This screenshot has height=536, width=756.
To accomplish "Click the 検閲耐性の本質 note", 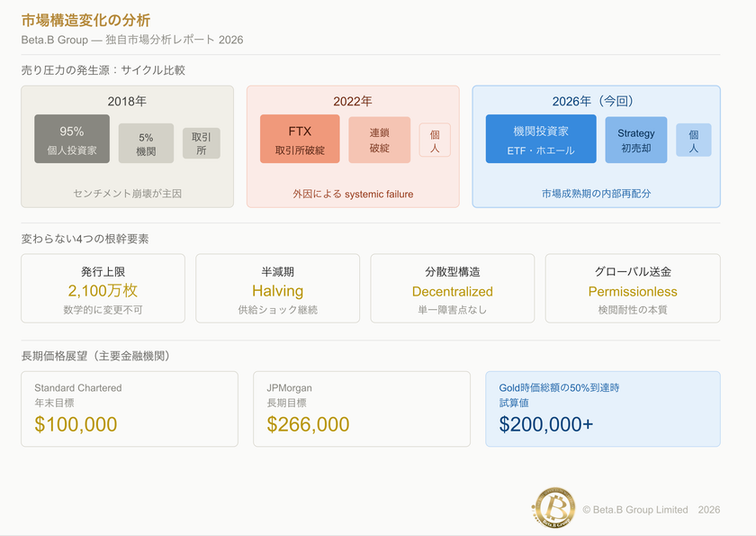I will pyautogui.click(x=633, y=310).
